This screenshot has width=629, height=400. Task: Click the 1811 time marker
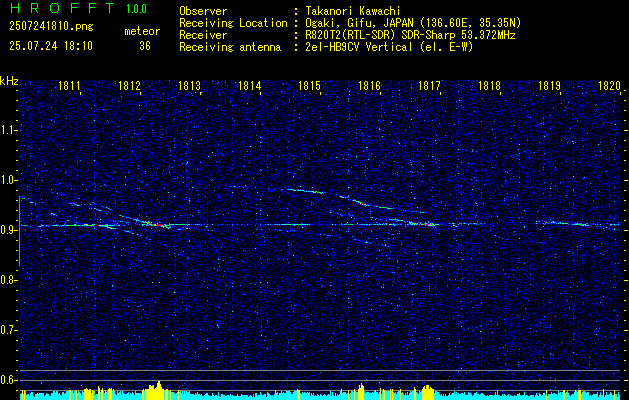point(69,85)
